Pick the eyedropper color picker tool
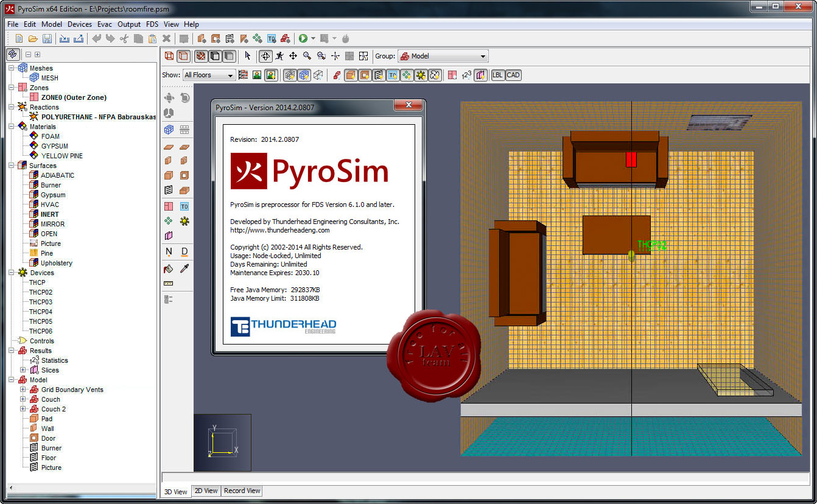Image resolution: width=817 pixels, height=504 pixels. point(184,268)
